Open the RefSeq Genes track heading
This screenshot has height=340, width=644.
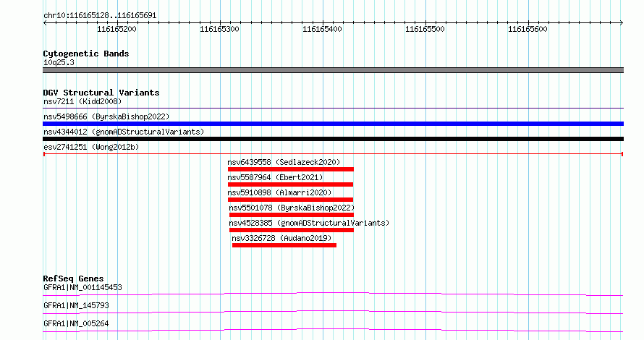[x=73, y=279]
